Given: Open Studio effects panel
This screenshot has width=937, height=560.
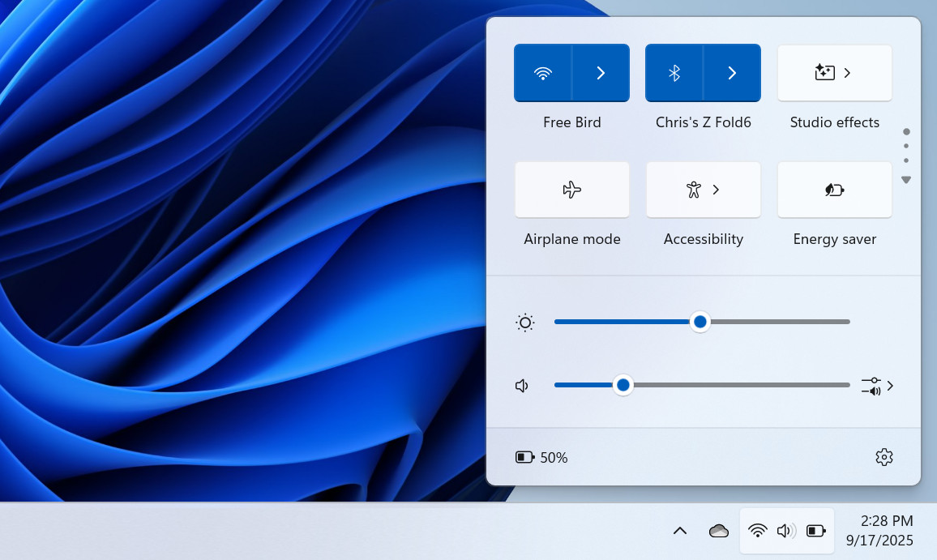Looking at the screenshot, I should (834, 73).
